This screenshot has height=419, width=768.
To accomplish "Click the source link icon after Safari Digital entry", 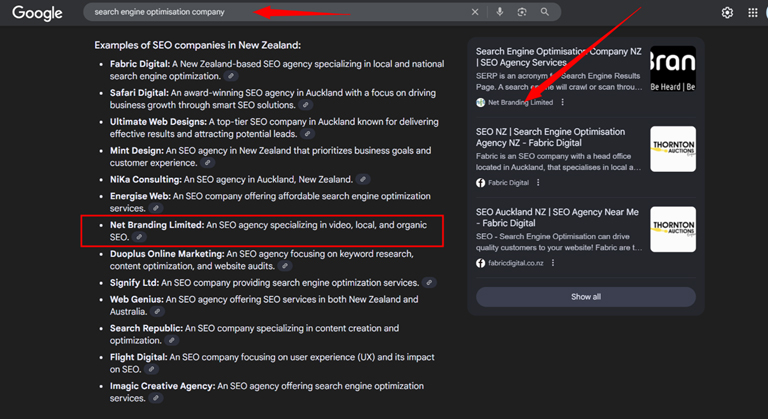I will pos(306,105).
